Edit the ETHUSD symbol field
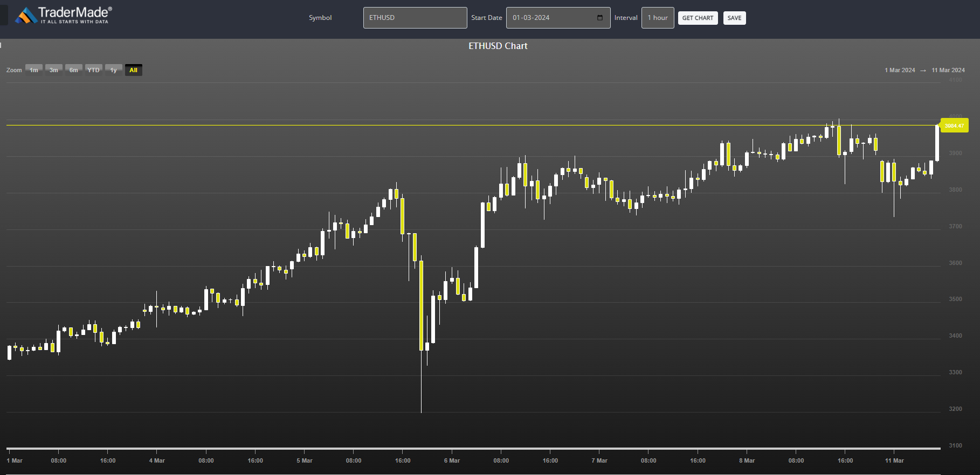Viewport: 980px width, 475px height. point(415,18)
